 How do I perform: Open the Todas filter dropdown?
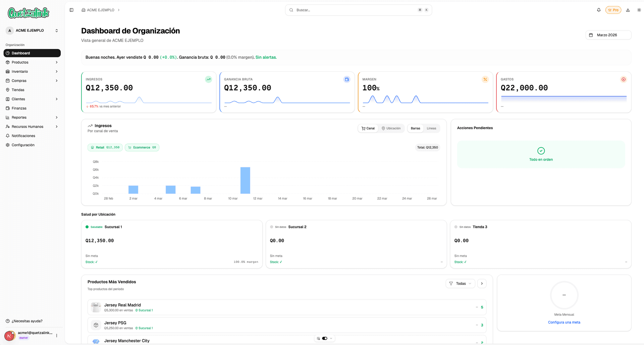coord(460,283)
